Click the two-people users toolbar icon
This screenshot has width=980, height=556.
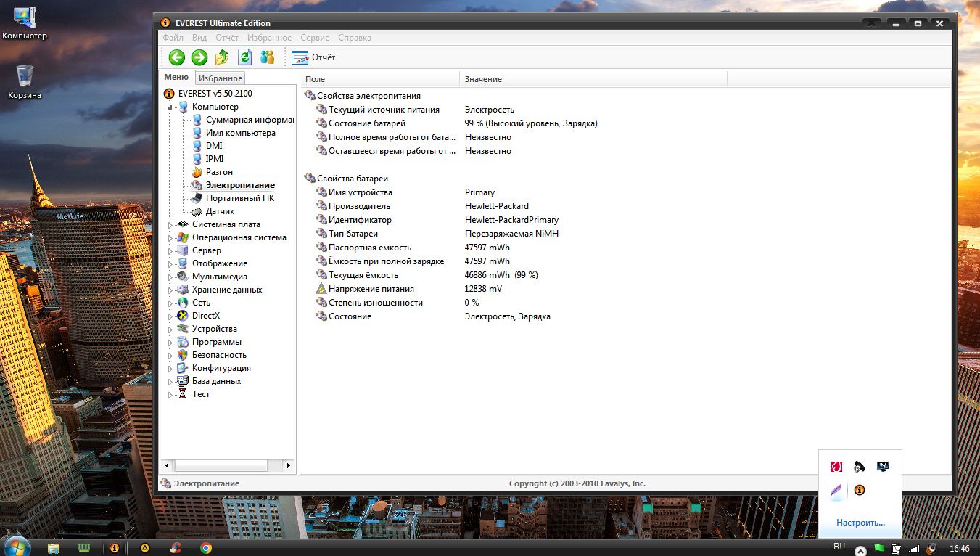coord(268,57)
